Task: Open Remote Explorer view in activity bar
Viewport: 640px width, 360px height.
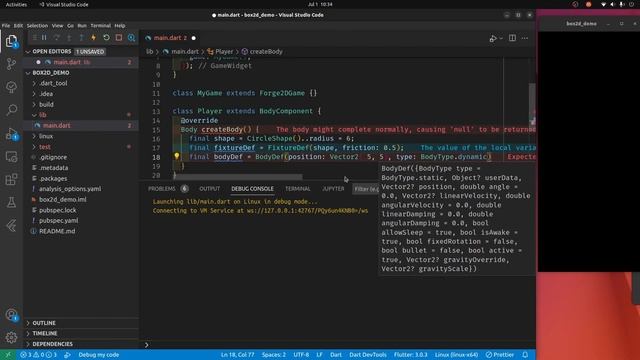Action: [x=11, y=157]
